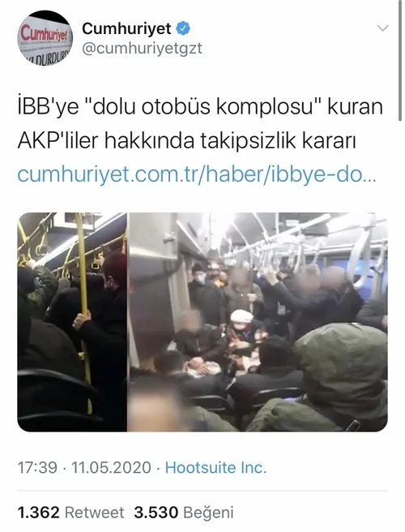The width and height of the screenshot is (405, 532).
Task: Expand the tweet options chevron
Action: (x=382, y=28)
